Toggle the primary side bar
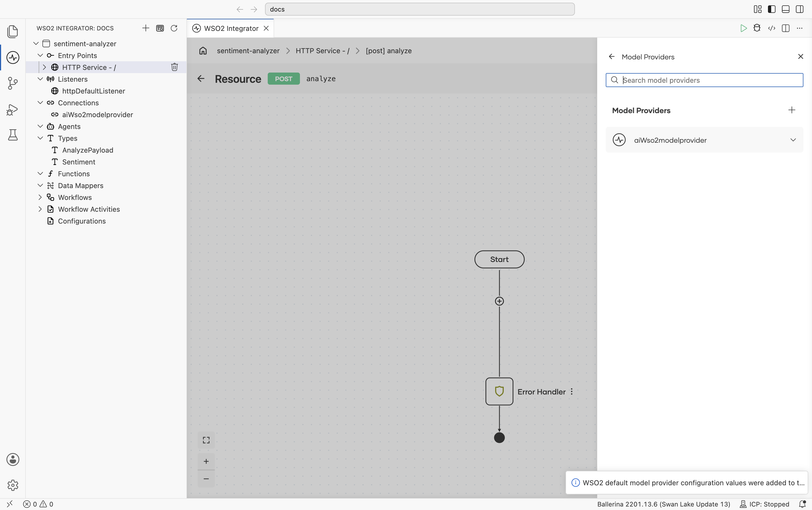This screenshot has height=510, width=812. click(771, 9)
